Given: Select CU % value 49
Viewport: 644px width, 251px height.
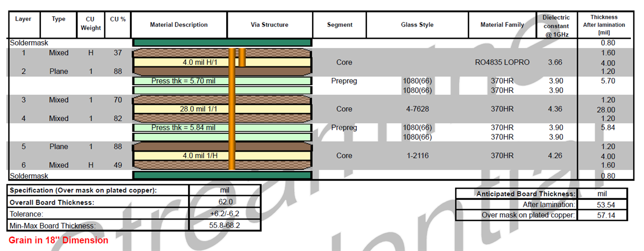Looking at the screenshot, I should click(118, 165).
